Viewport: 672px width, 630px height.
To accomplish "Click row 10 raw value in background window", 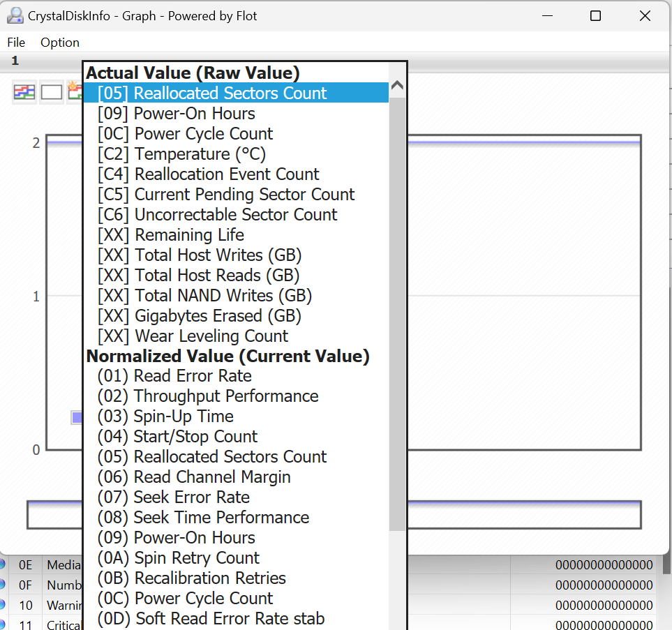I will (x=604, y=605).
